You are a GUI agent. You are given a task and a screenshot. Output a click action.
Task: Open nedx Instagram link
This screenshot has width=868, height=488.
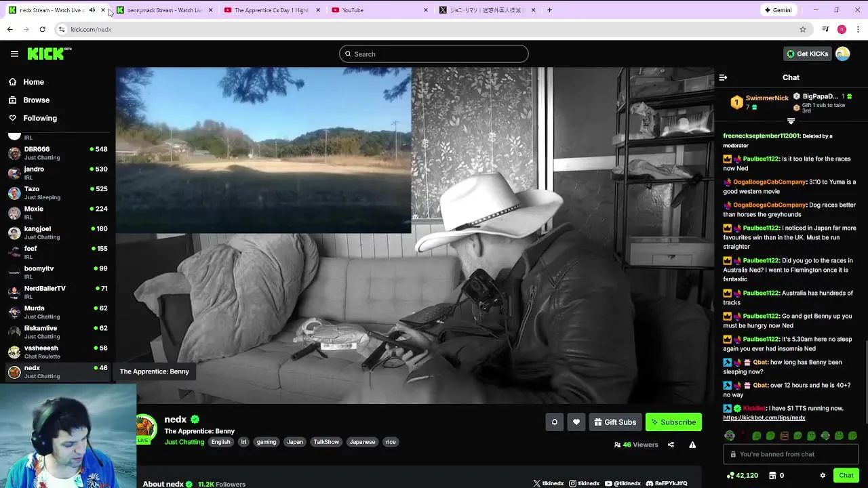click(585, 483)
